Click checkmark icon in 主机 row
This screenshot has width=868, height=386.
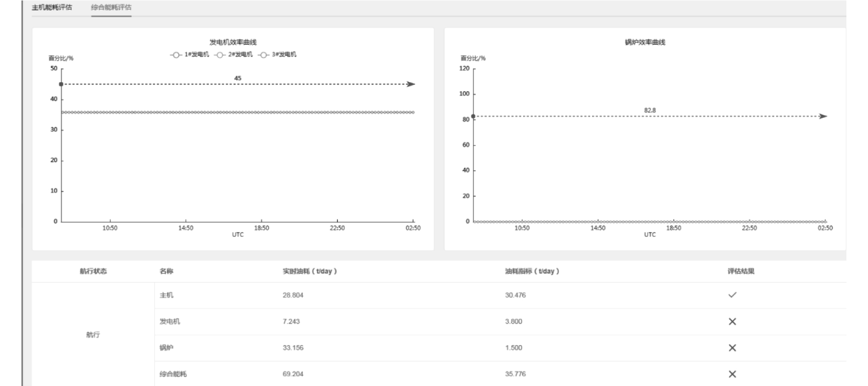(732, 295)
